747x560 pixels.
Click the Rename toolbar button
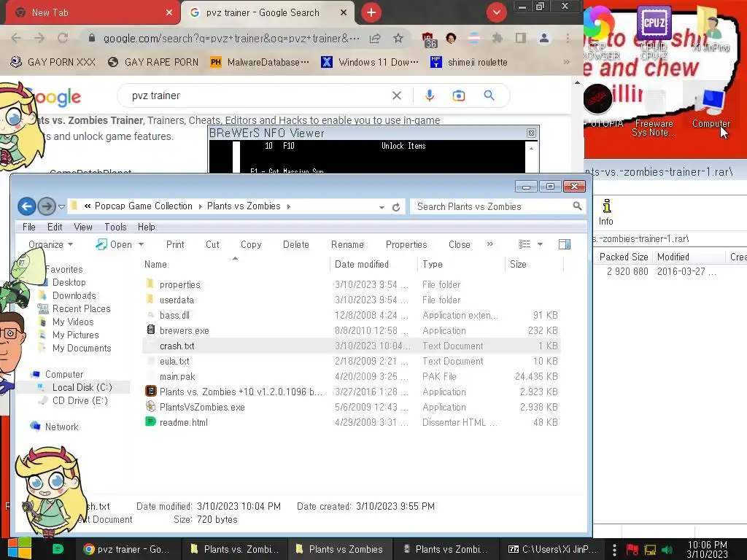pyautogui.click(x=347, y=244)
